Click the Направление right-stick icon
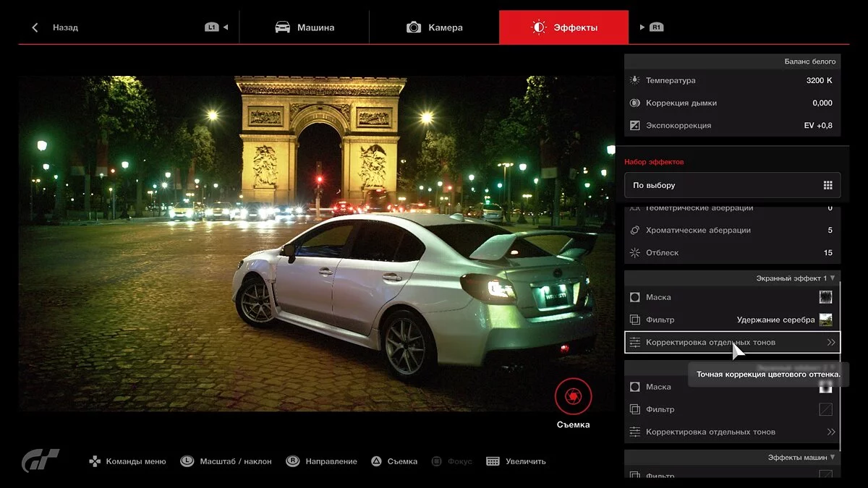The height and width of the screenshot is (488, 868). [293, 461]
